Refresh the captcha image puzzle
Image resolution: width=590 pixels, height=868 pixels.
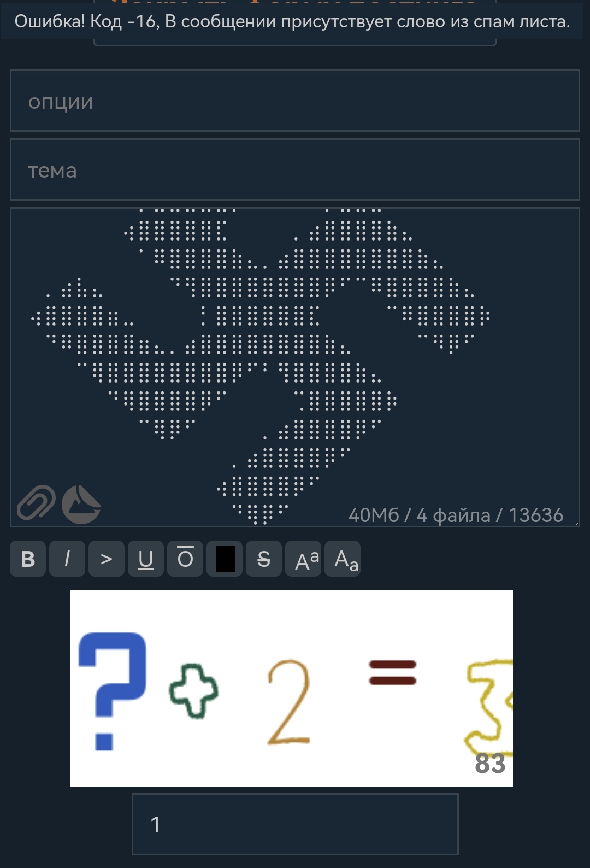292,688
